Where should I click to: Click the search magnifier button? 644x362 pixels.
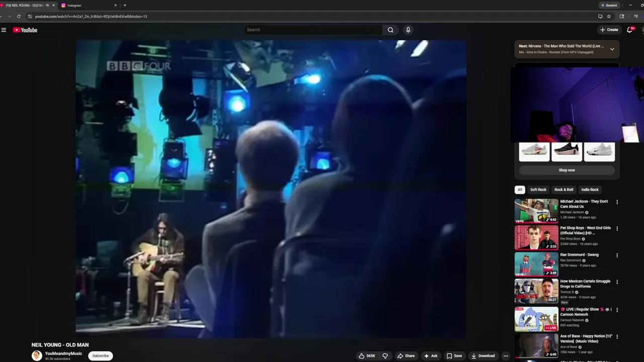390,30
